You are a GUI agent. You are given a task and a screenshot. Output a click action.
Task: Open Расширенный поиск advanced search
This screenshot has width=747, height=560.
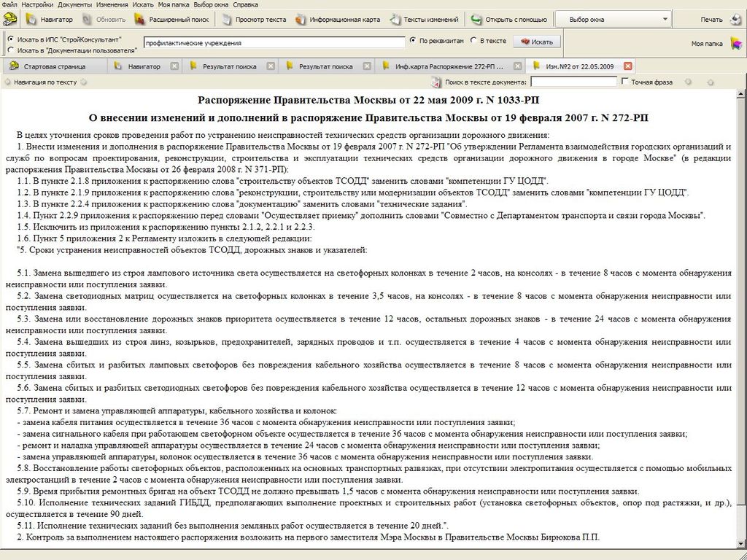[x=171, y=20]
